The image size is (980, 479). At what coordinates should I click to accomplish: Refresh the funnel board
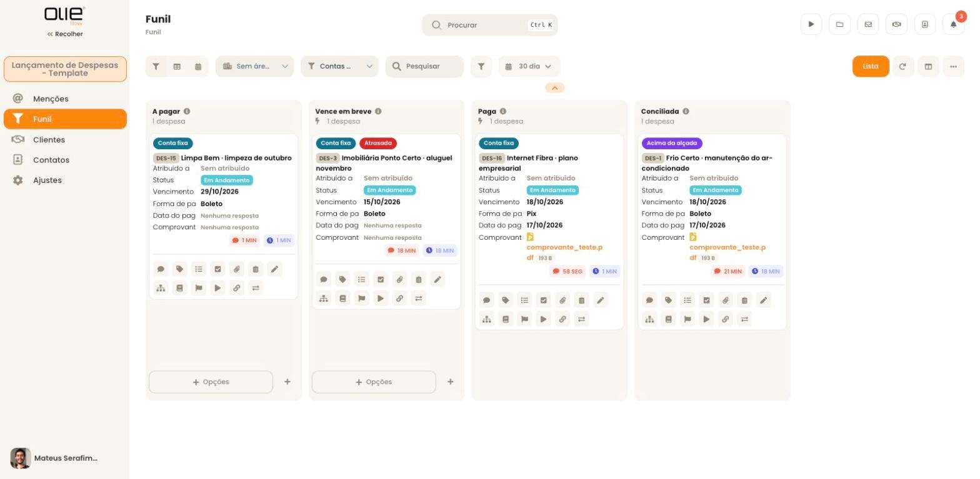click(x=902, y=66)
